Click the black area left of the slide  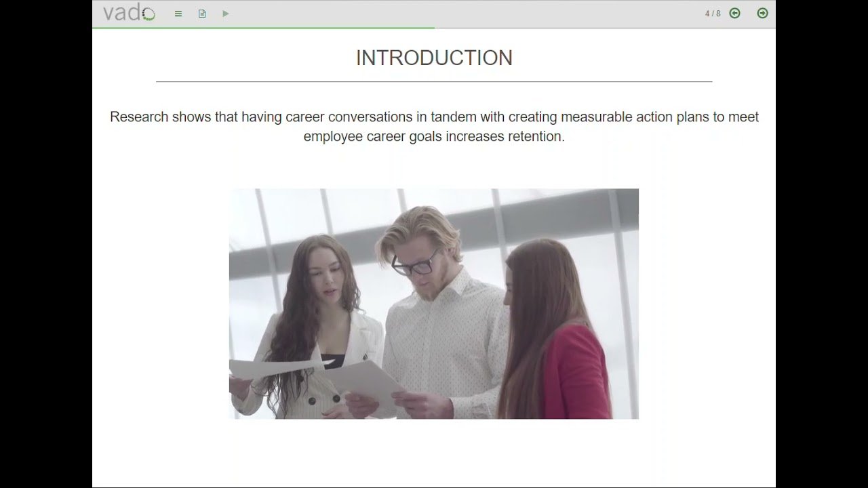[45, 244]
